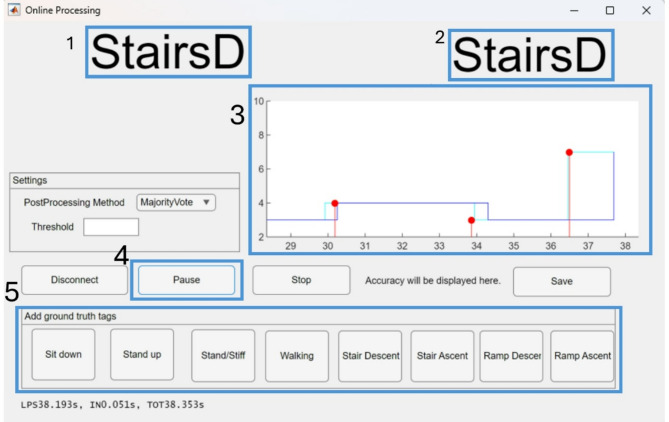Screen dimensions: 669x422
Task: Click the right StairsD prediction label
Action: click(531, 55)
